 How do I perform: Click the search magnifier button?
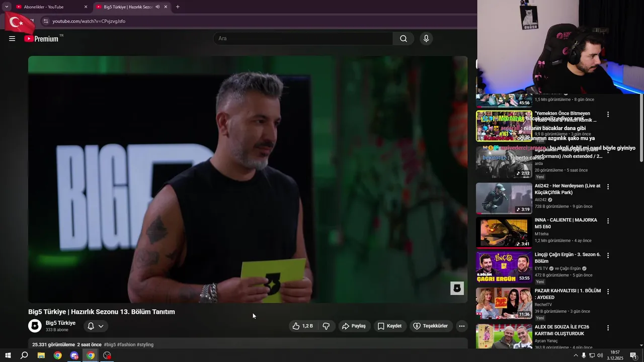pos(404,39)
